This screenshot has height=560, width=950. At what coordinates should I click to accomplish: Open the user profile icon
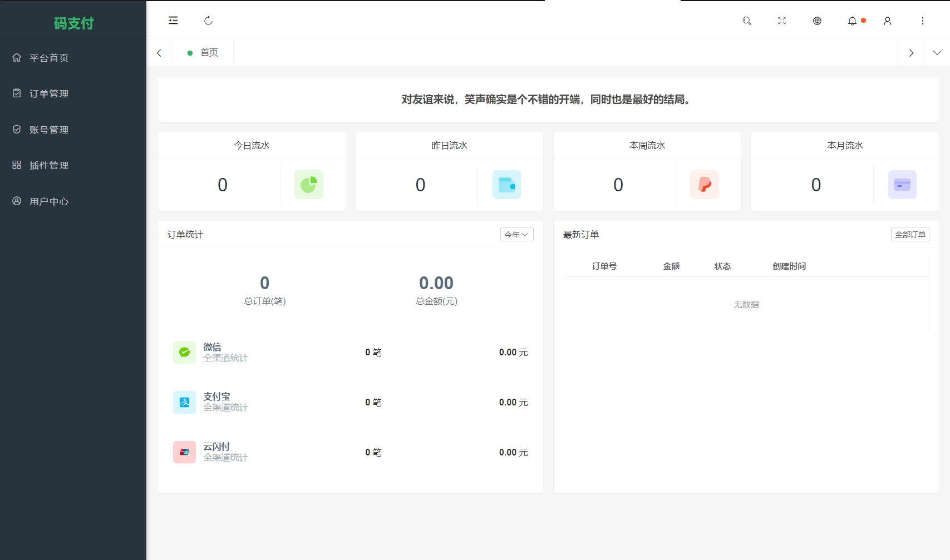coord(887,21)
